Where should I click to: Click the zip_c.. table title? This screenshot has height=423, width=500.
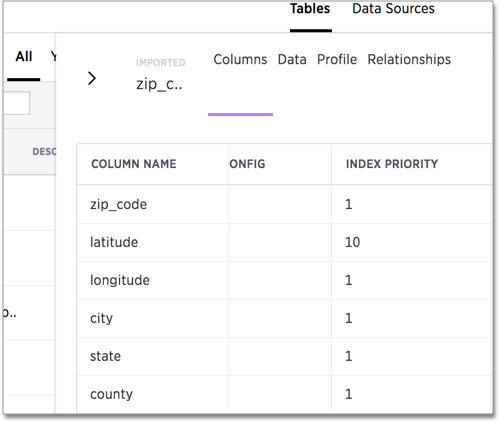pyautogui.click(x=159, y=85)
